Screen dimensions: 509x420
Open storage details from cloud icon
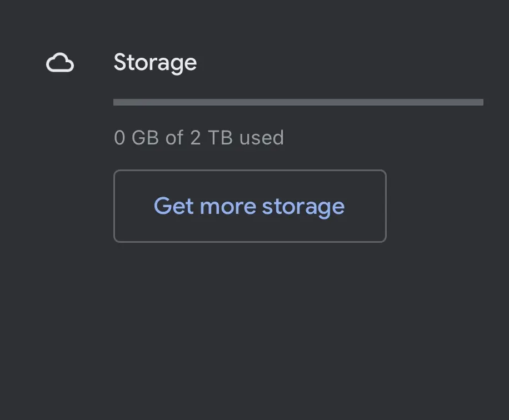tap(60, 62)
